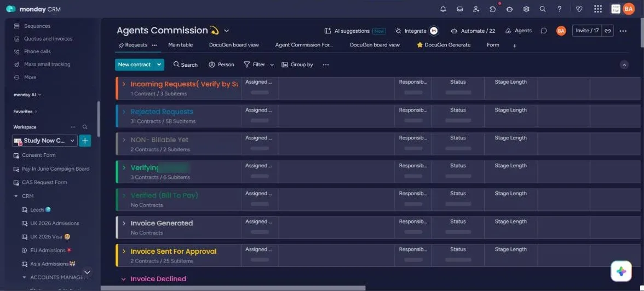Open the Agent Commission For... tab
This screenshot has width=644, height=291.
point(304,45)
